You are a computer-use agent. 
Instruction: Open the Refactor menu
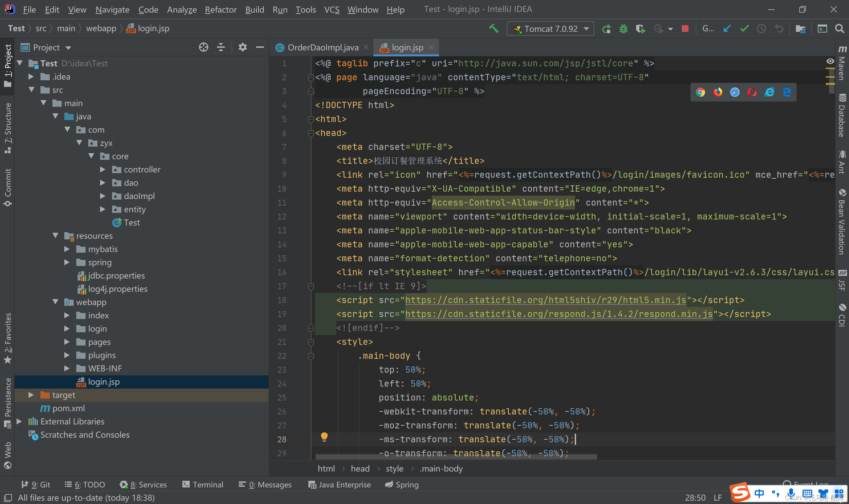coord(221,10)
